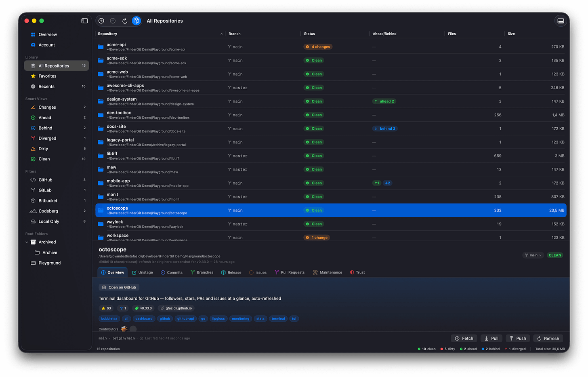Show Favorites with the star icon

pyautogui.click(x=56, y=76)
